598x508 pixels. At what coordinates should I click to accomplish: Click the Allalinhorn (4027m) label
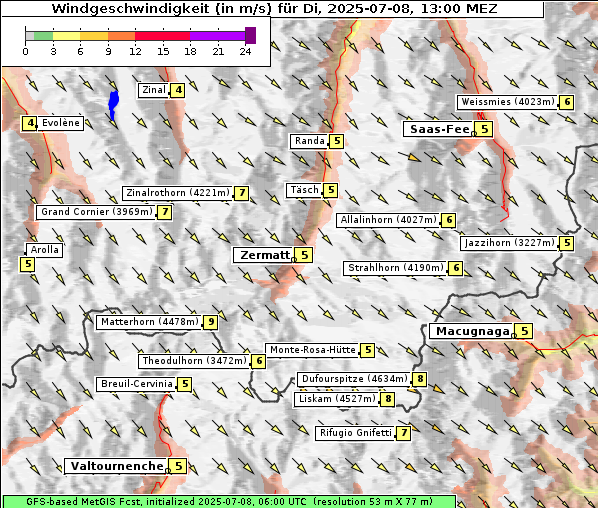click(x=388, y=220)
